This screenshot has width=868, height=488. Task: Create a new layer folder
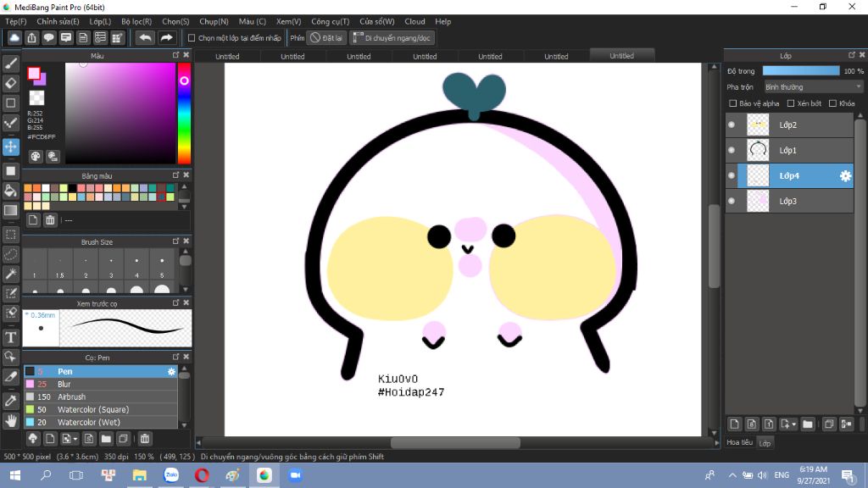pos(808,424)
